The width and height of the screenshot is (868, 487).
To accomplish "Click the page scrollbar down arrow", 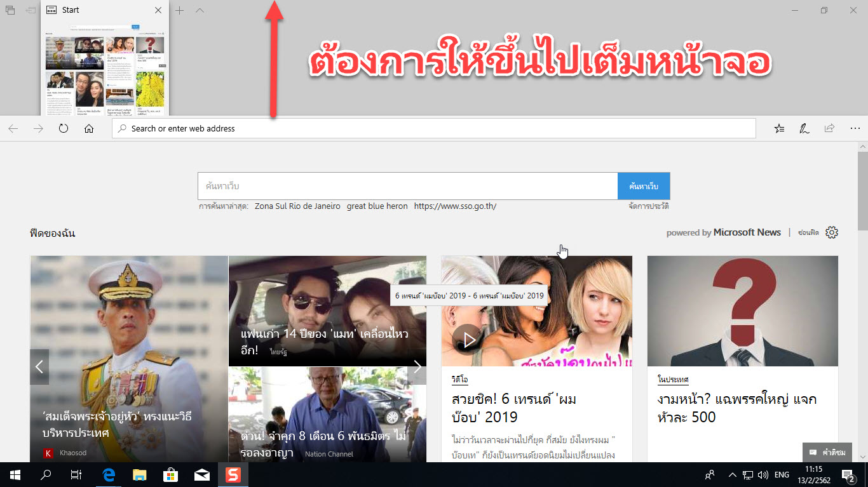I will (862, 457).
